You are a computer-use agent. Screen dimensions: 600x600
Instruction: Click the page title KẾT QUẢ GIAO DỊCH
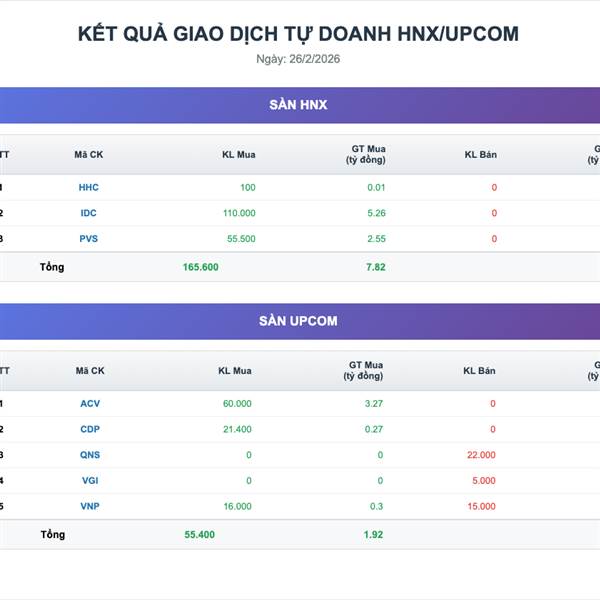coord(298,33)
